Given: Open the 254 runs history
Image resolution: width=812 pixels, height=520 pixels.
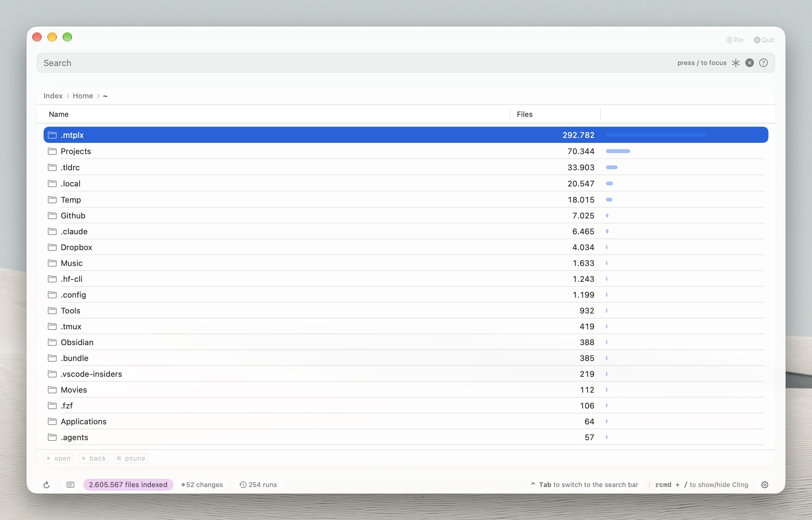Looking at the screenshot, I should pos(258,485).
